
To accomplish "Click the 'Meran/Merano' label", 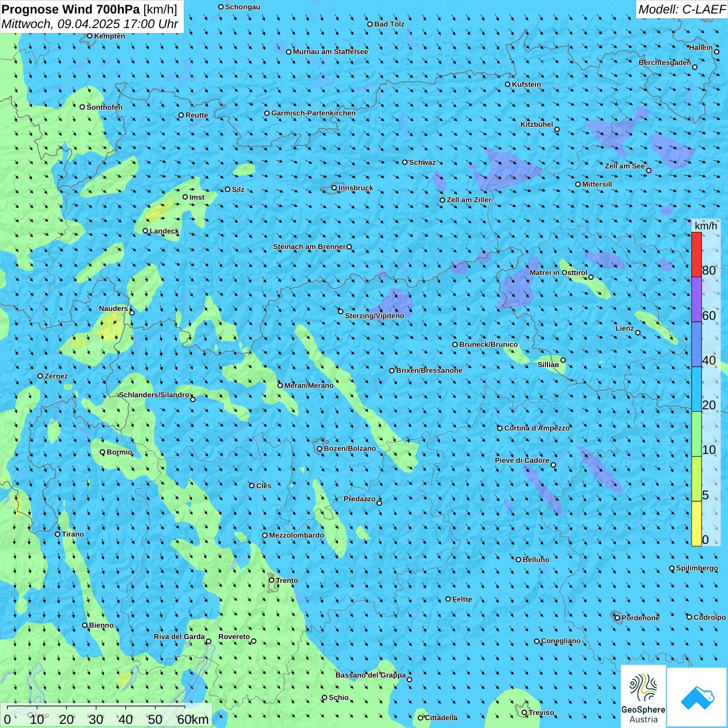I will pyautogui.click(x=309, y=385).
